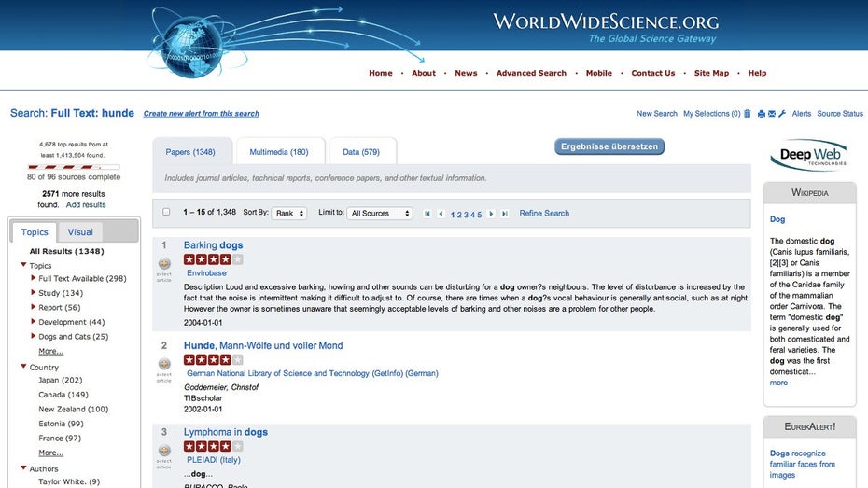868x488 pixels.
Task: Click the email results envelope icon
Action: pos(772,114)
